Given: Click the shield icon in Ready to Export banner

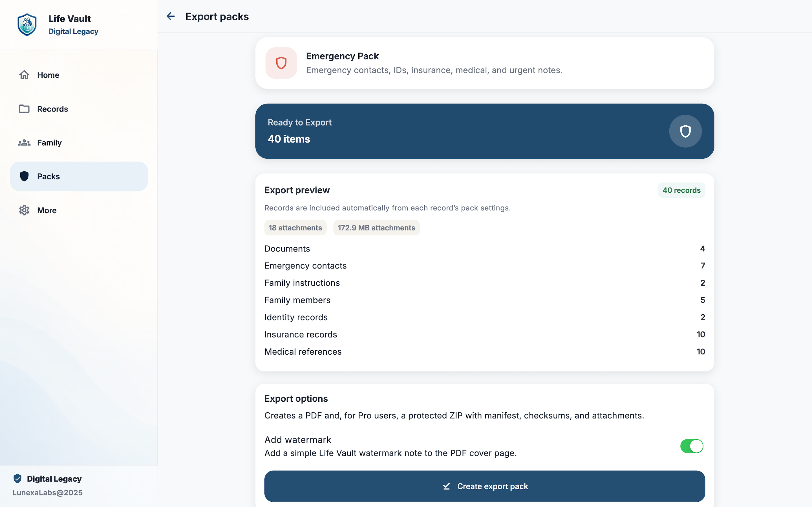Looking at the screenshot, I should [685, 131].
